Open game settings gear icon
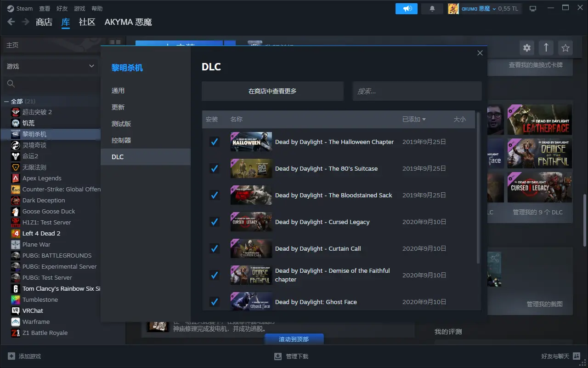The height and width of the screenshot is (368, 588). 527,48
